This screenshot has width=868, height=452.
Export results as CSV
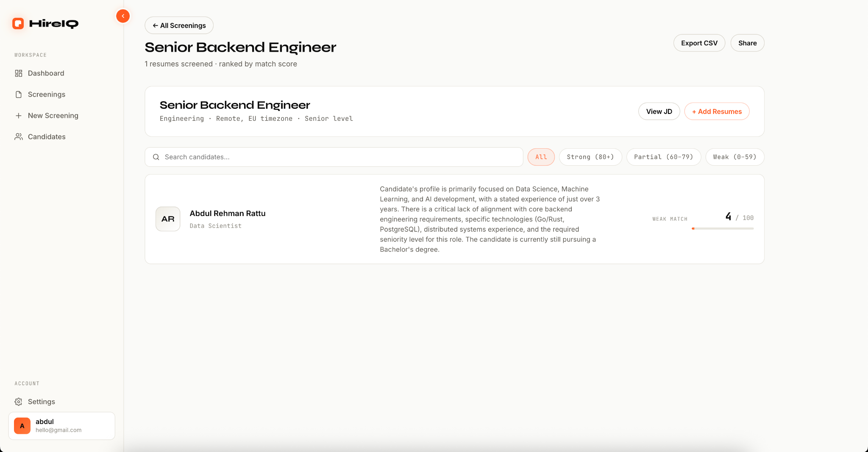(699, 43)
